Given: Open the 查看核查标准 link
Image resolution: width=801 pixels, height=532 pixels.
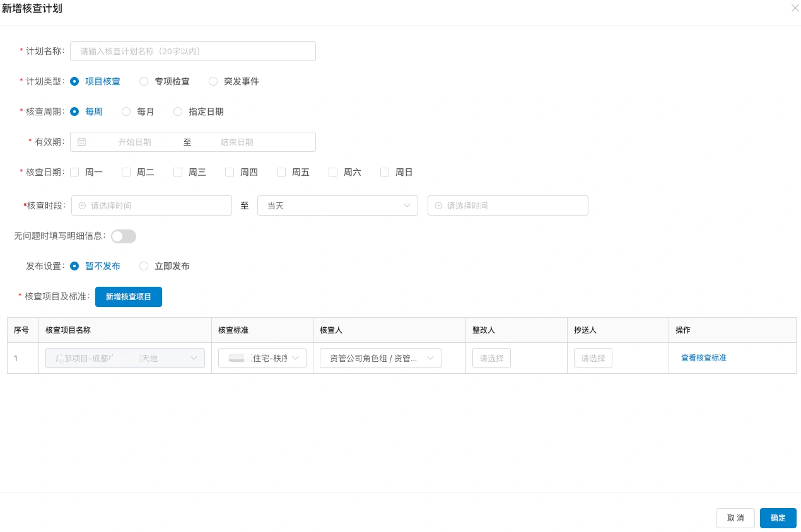Looking at the screenshot, I should [704, 358].
